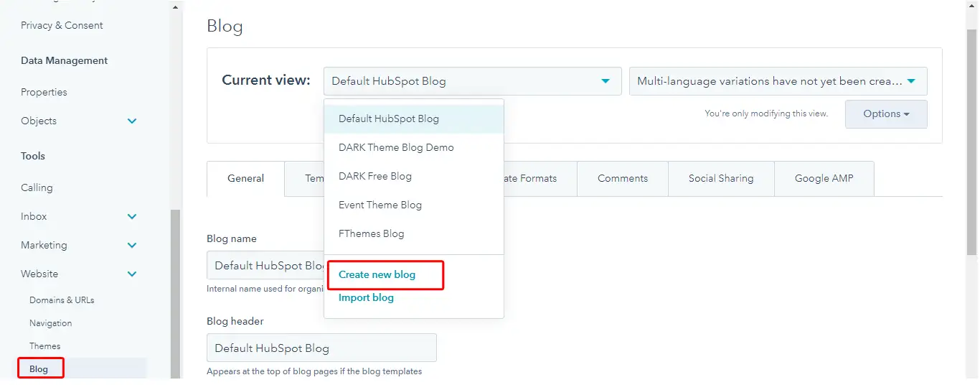The height and width of the screenshot is (385, 980).
Task: Click the Blog header input field
Action: pos(321,348)
